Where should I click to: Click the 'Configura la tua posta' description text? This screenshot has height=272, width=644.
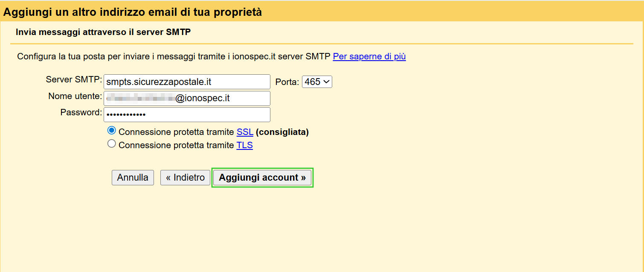click(174, 56)
